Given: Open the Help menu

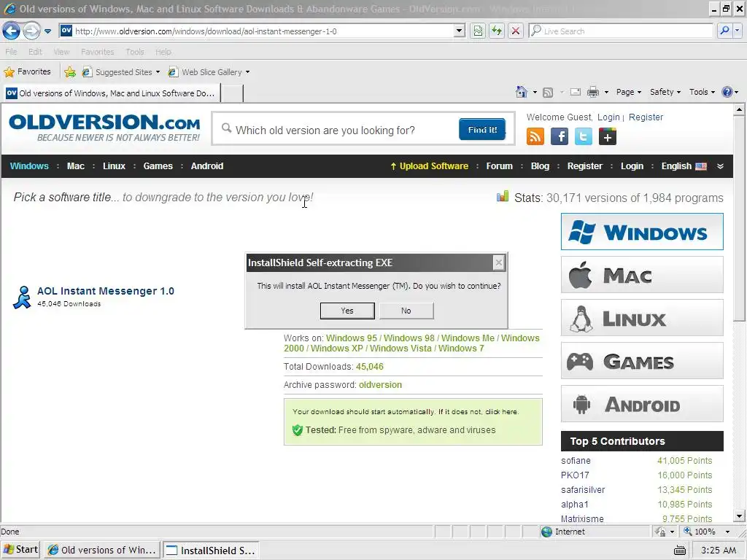Looking at the screenshot, I should [x=163, y=52].
